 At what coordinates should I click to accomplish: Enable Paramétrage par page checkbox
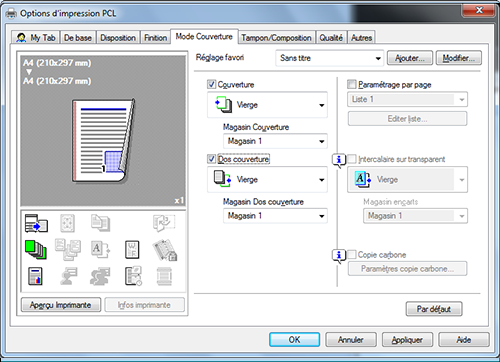point(351,84)
